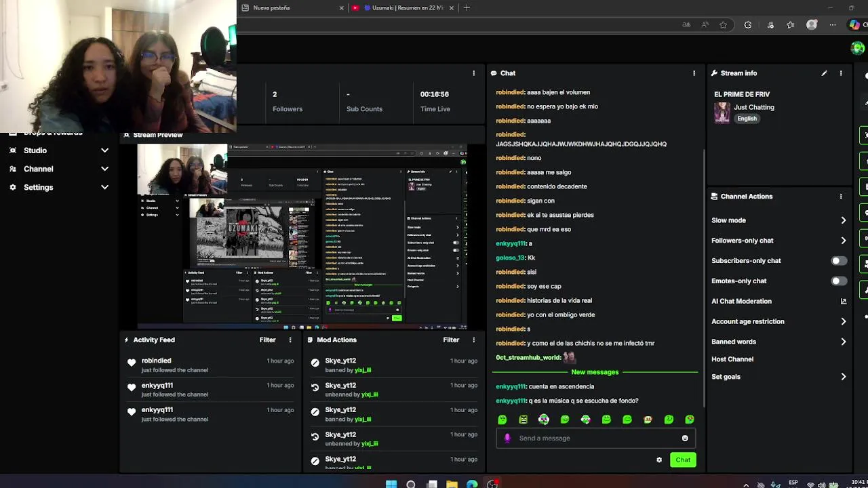The width and height of the screenshot is (868, 488).
Task: Open Activity Feed three-dot menu
Action: click(x=290, y=340)
